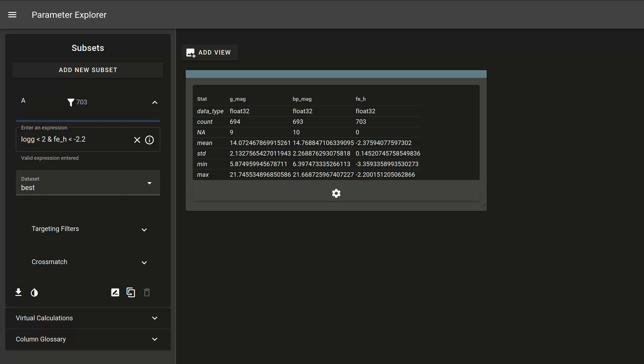
Task: Delete subset using the trash icon
Action: 147,292
